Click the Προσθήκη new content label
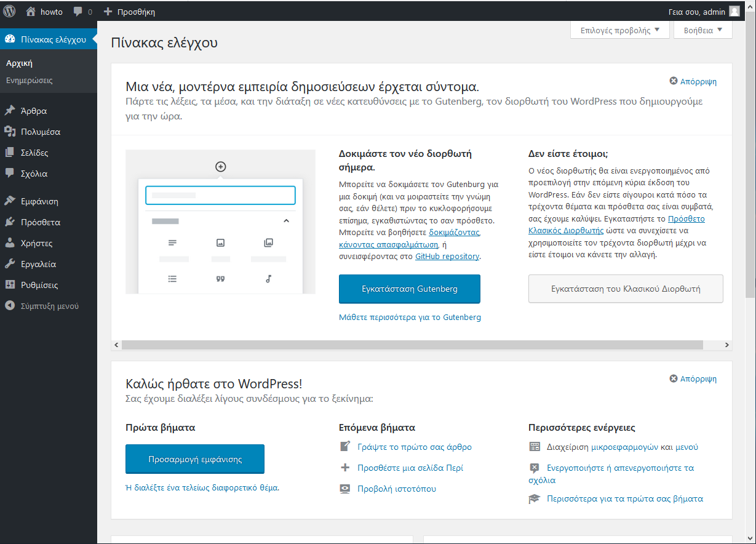Image resolution: width=756 pixels, height=544 pixels. click(x=135, y=12)
